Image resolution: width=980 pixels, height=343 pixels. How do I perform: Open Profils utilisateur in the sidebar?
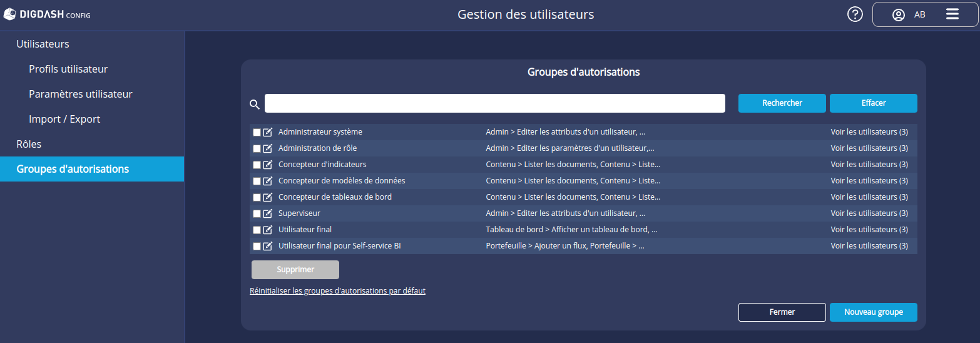click(x=68, y=69)
